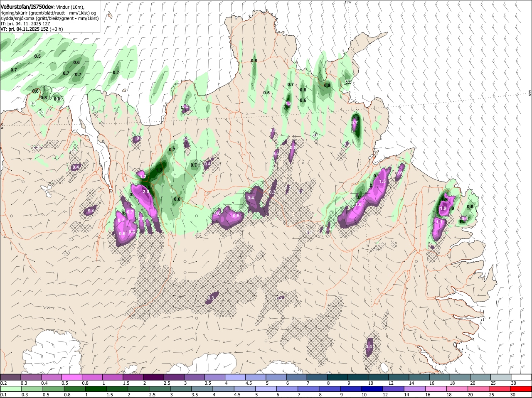Viewport: 532px width, 398px height.
Task: Click the "0.2" label under the upper legend bar
Action: pos(3,383)
